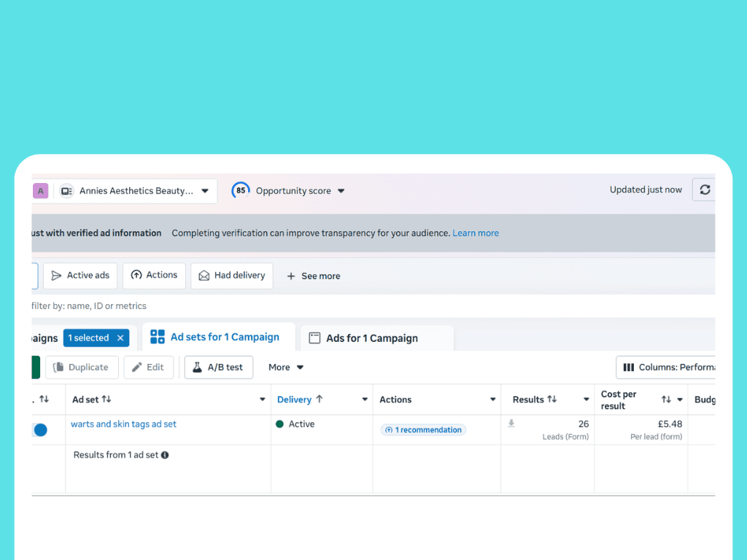Click the refresh icon beside Updated just now
The width and height of the screenshot is (747, 560).
pos(705,190)
